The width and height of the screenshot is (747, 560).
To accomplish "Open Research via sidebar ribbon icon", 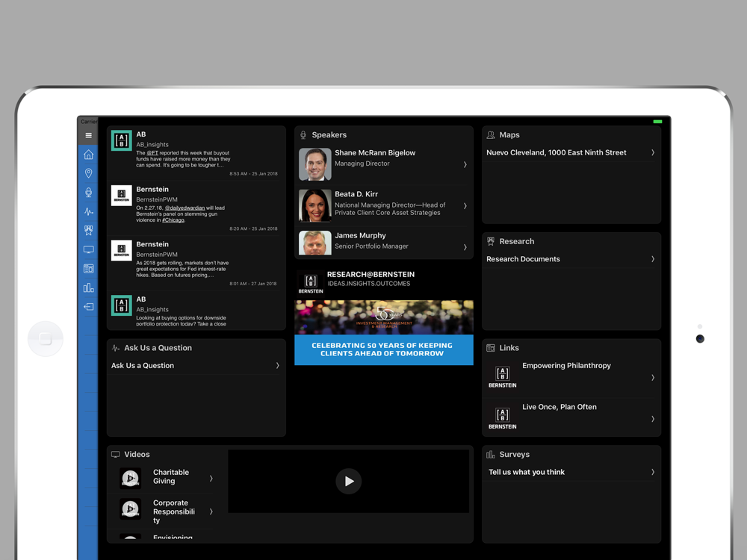I will coord(89,231).
